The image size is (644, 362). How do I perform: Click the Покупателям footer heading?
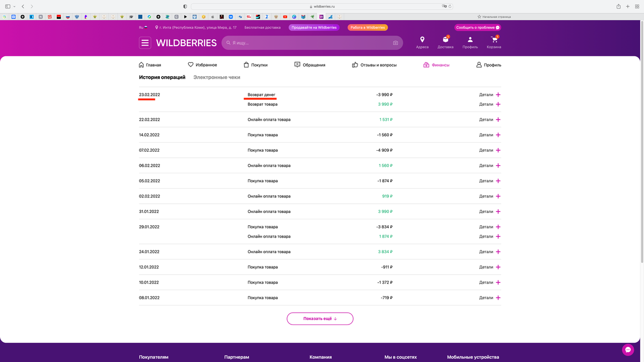153,357
